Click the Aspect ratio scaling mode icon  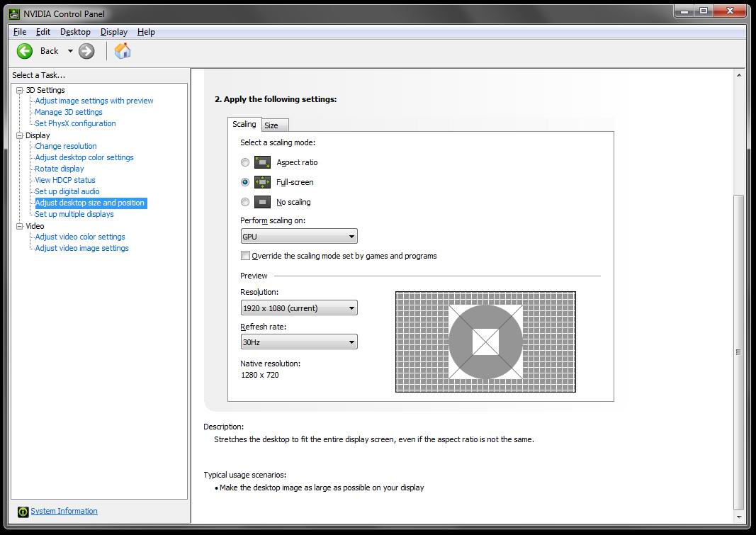point(263,162)
